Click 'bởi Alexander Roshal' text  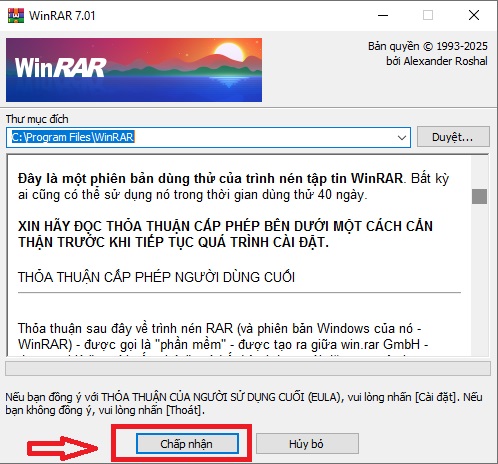437,61
